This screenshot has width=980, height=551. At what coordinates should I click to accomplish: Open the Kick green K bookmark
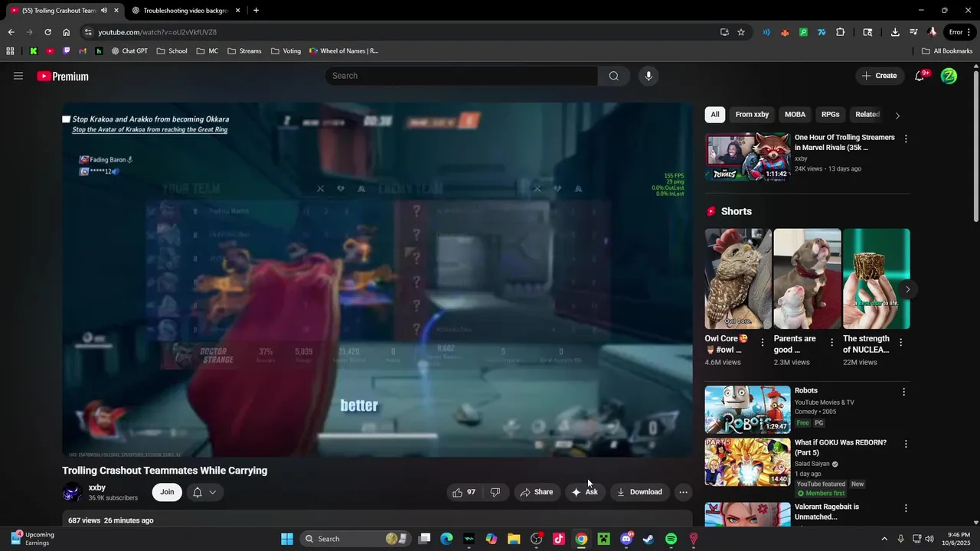(x=34, y=51)
